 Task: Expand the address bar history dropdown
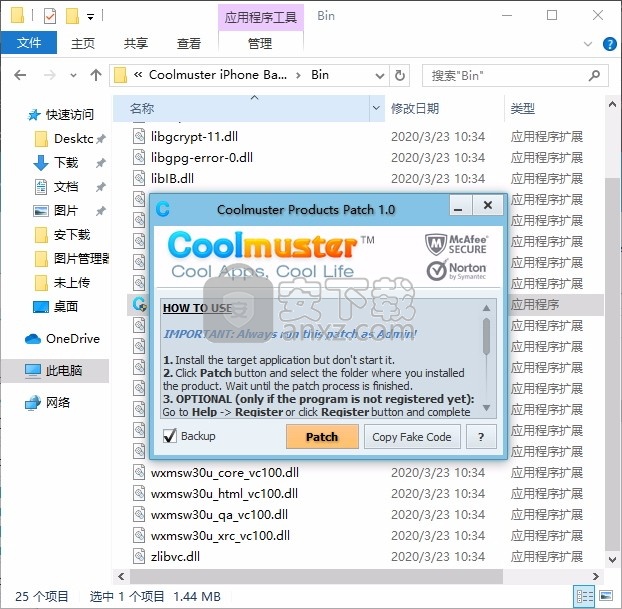380,75
